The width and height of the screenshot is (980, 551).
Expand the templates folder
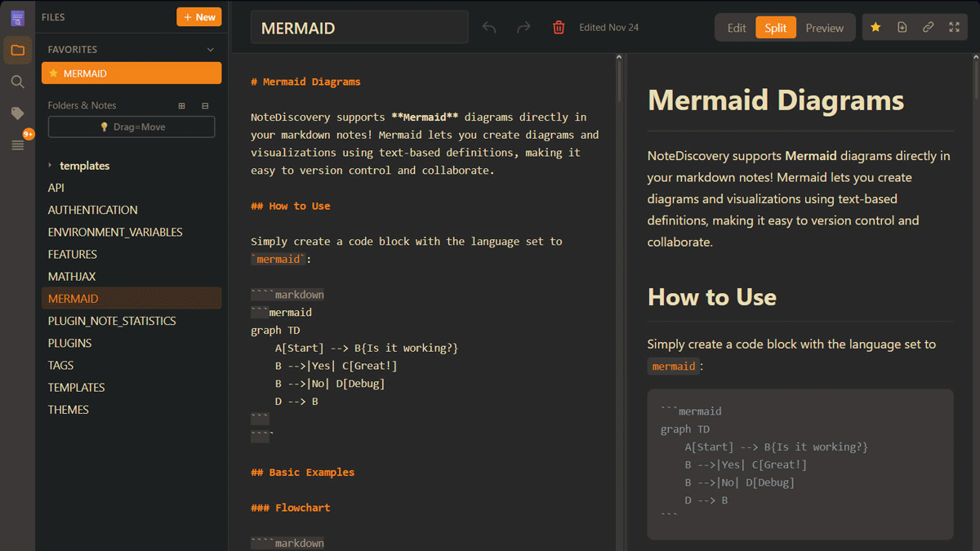[51, 166]
